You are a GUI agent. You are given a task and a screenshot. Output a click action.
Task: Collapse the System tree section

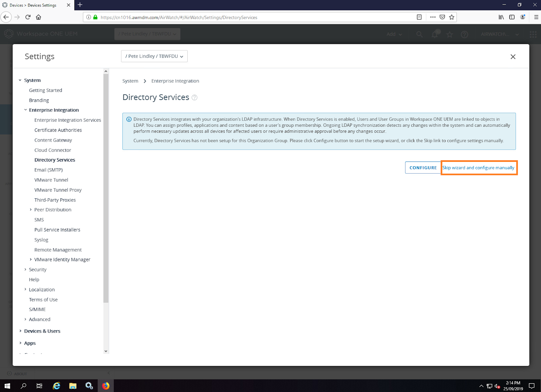coord(20,80)
